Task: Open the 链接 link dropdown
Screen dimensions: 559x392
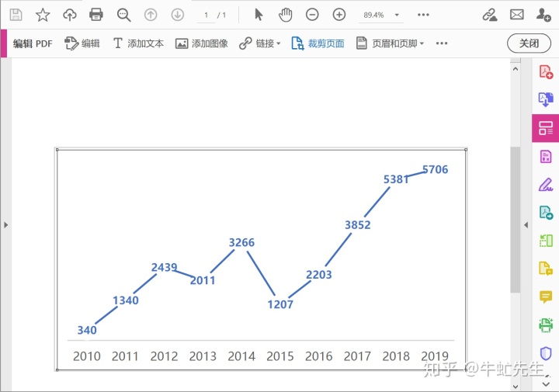Action: 260,43
